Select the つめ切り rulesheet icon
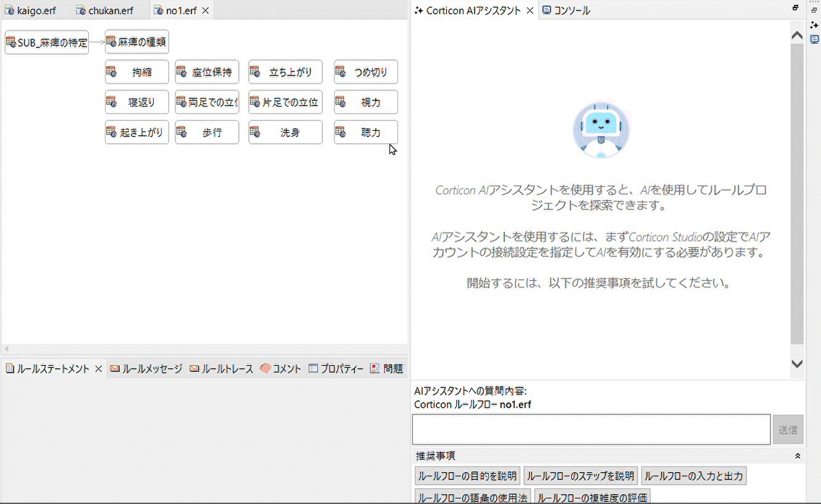 pos(340,72)
